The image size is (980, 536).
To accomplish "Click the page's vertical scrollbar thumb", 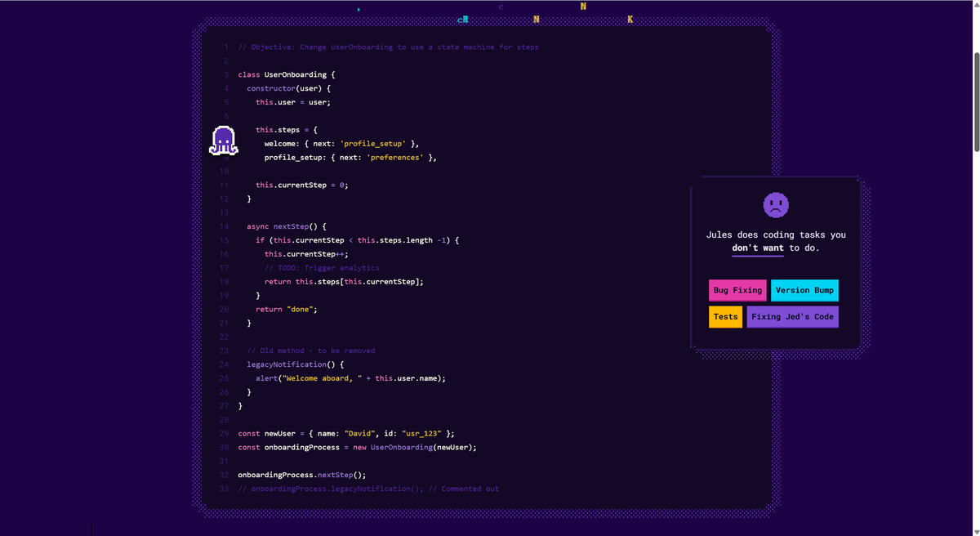I will pyautogui.click(x=976, y=101).
